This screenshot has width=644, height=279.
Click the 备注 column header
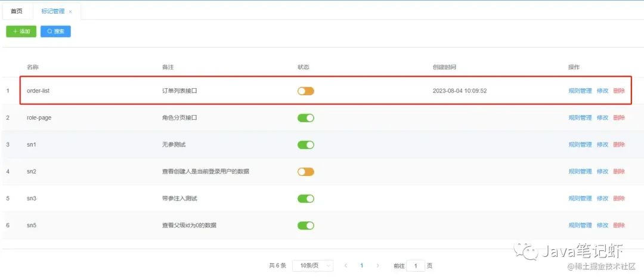[168, 67]
